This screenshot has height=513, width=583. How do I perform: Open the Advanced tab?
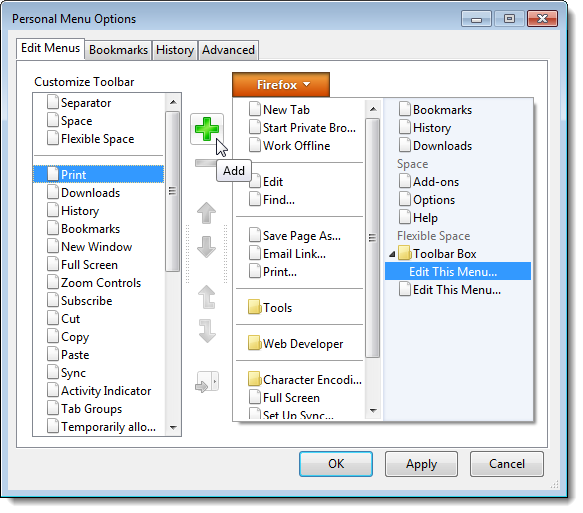[x=228, y=50]
